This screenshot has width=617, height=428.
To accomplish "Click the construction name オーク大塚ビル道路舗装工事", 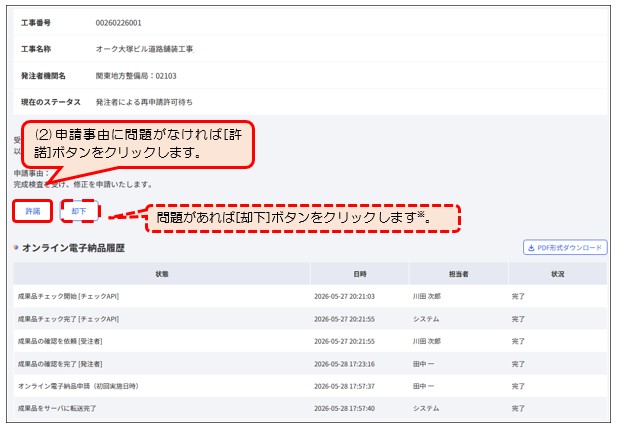I will pyautogui.click(x=145, y=49).
